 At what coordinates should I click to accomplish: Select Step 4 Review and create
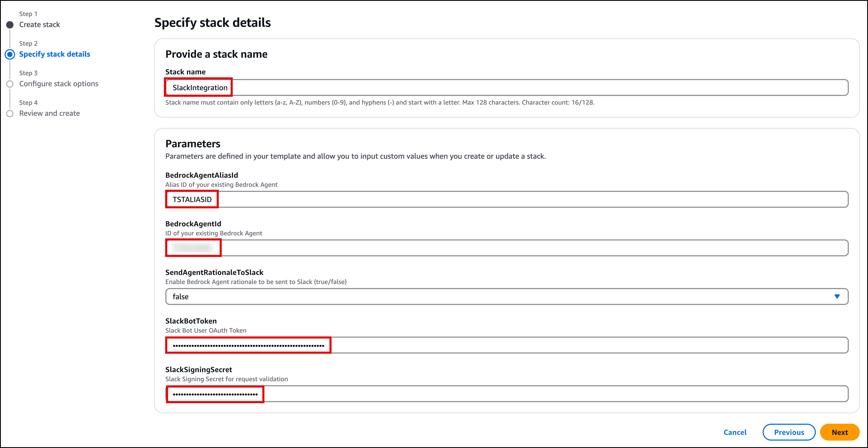(x=49, y=113)
